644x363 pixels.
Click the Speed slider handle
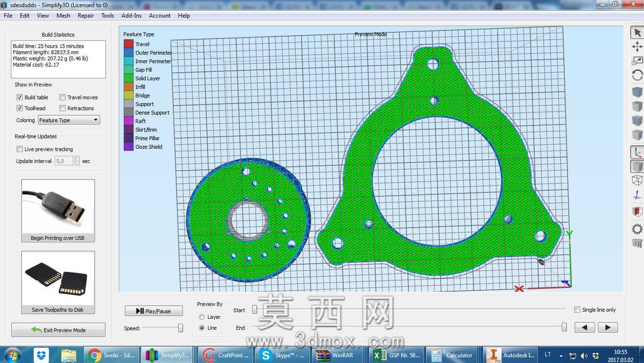[180, 328]
